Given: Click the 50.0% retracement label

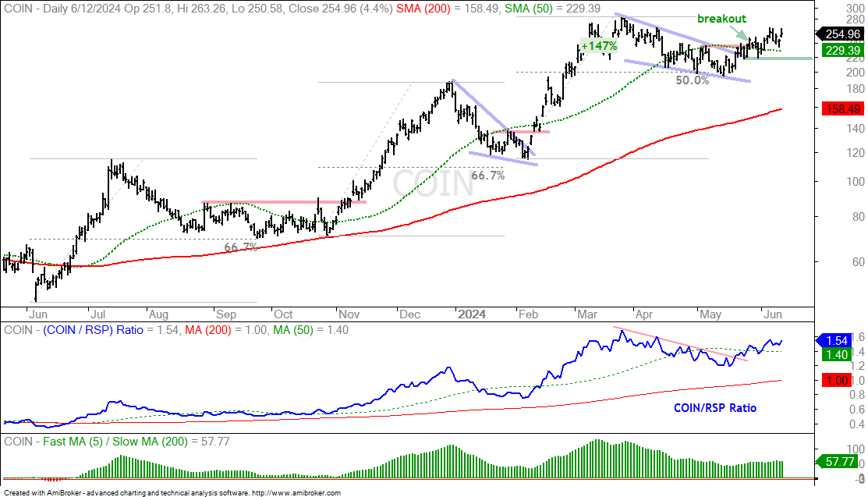Looking at the screenshot, I should tap(692, 80).
